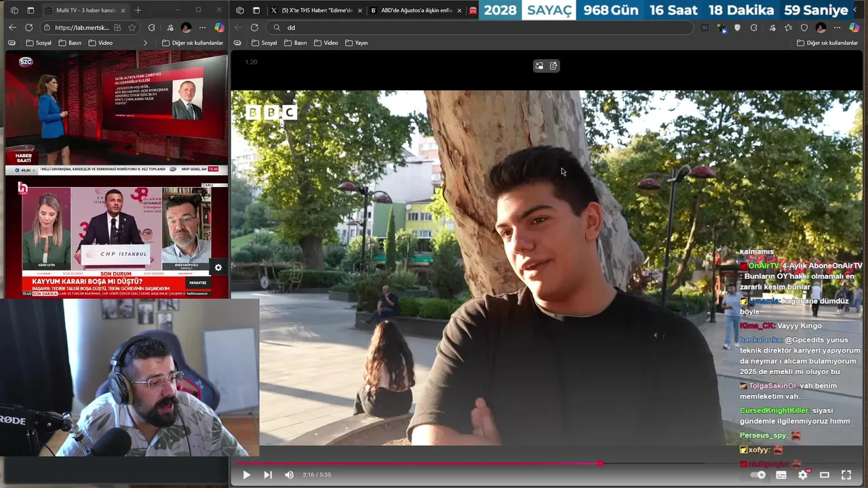Close the X'te THS Haber tab
Screen dimensions: 868x488
click(x=360, y=10)
